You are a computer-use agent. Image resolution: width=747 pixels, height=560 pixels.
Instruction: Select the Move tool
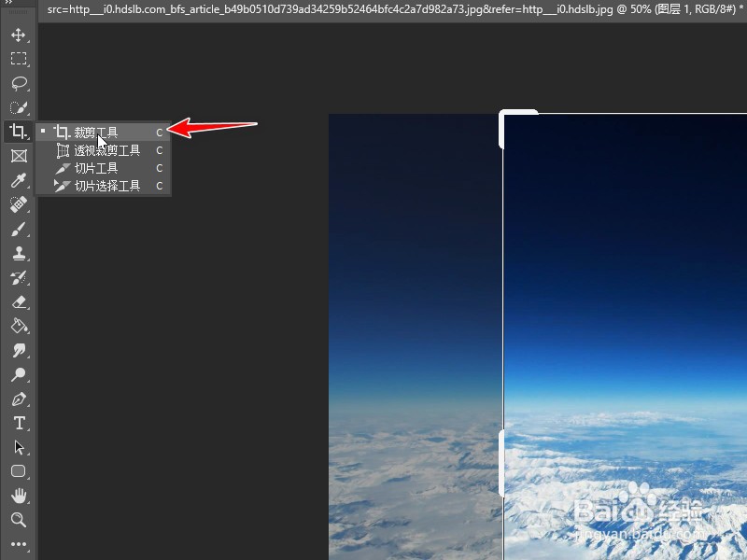(19, 35)
